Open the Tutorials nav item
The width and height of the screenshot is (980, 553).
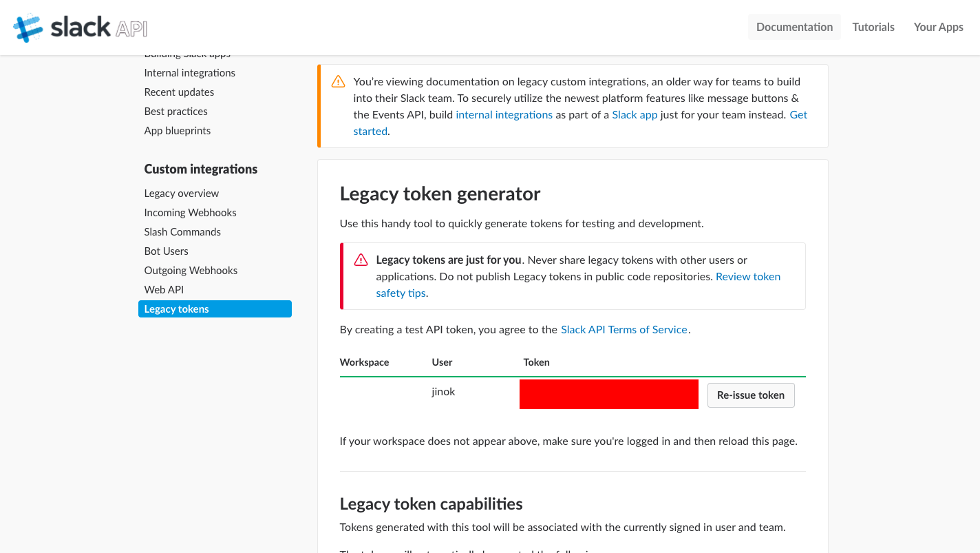coord(873,27)
